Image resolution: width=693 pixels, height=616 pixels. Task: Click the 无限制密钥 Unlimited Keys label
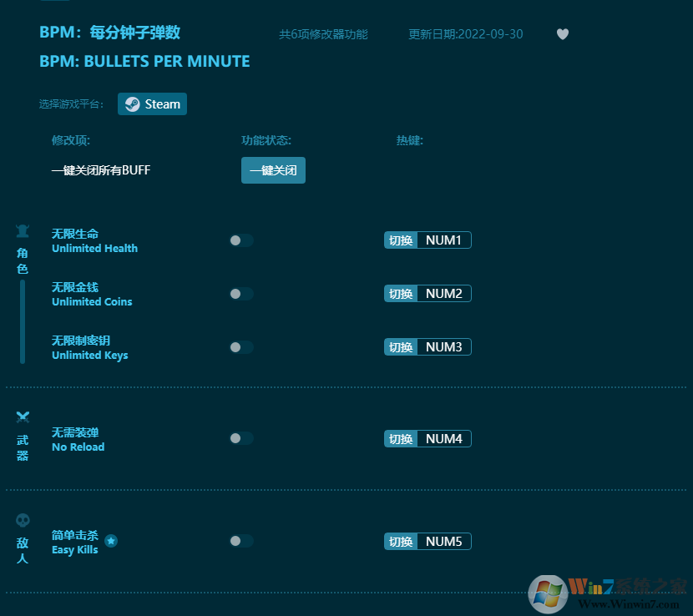pyautogui.click(x=89, y=348)
